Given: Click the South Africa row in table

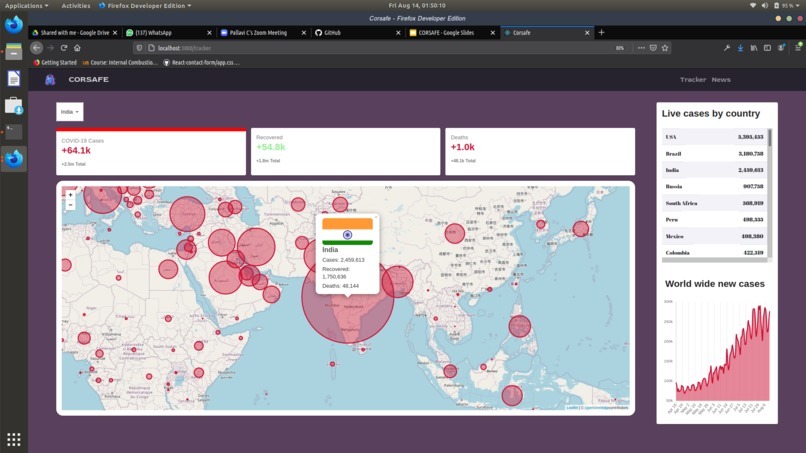Looking at the screenshot, I should click(715, 203).
